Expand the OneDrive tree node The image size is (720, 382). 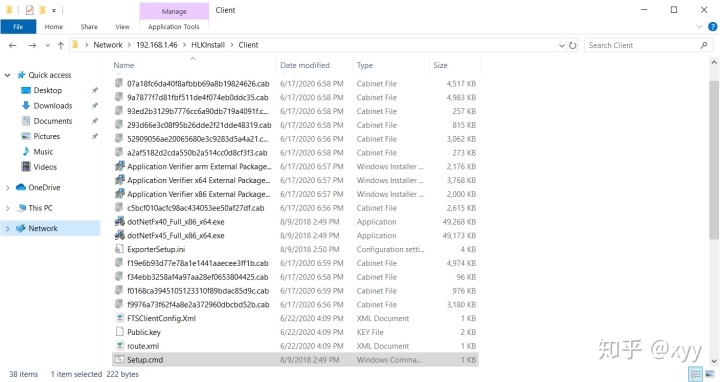[x=7, y=187]
